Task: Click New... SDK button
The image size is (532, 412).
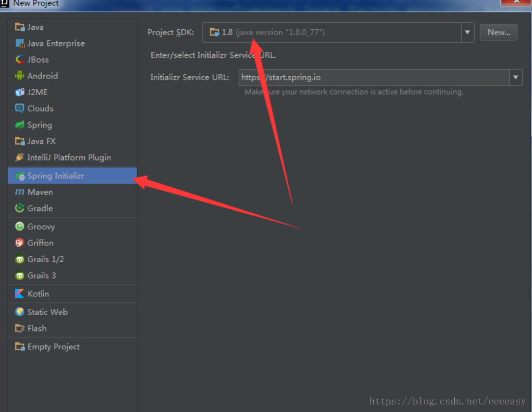Action: pyautogui.click(x=499, y=32)
